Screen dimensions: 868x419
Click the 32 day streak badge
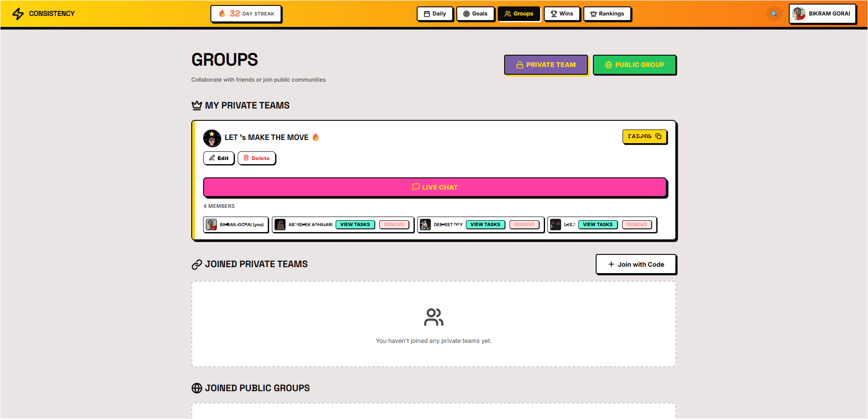(x=246, y=14)
